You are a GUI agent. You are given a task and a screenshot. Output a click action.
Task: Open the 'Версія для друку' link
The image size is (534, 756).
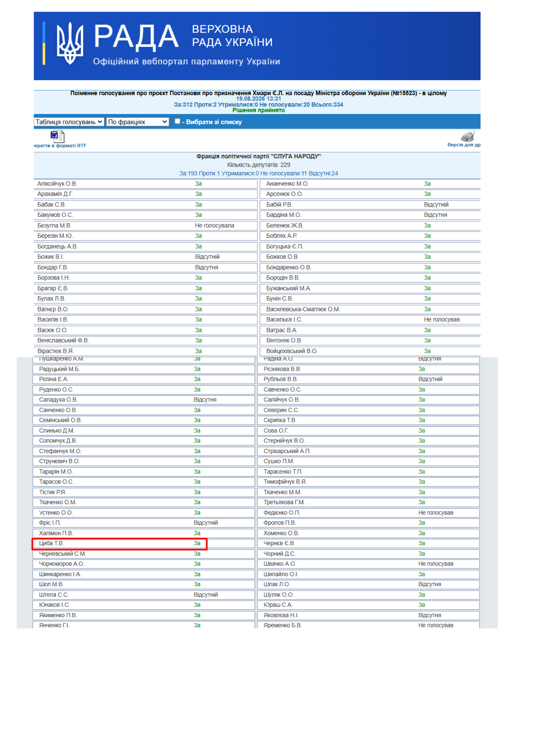[464, 145]
